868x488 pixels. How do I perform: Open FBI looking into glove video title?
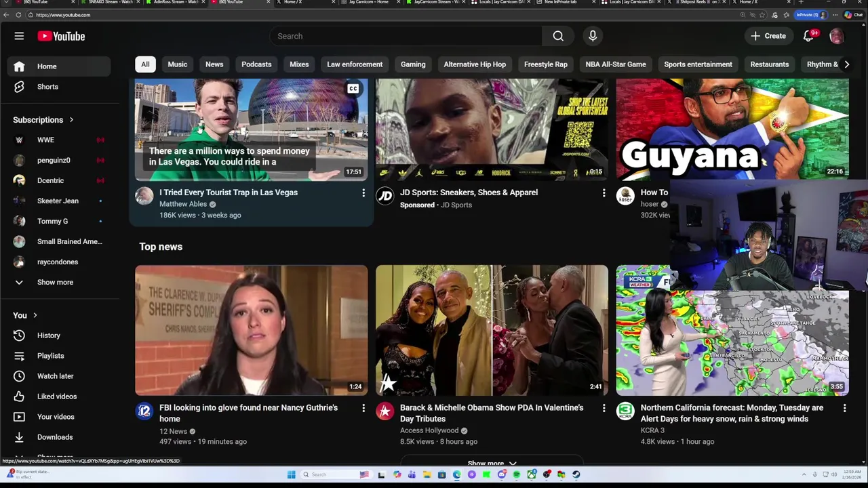coord(248,413)
